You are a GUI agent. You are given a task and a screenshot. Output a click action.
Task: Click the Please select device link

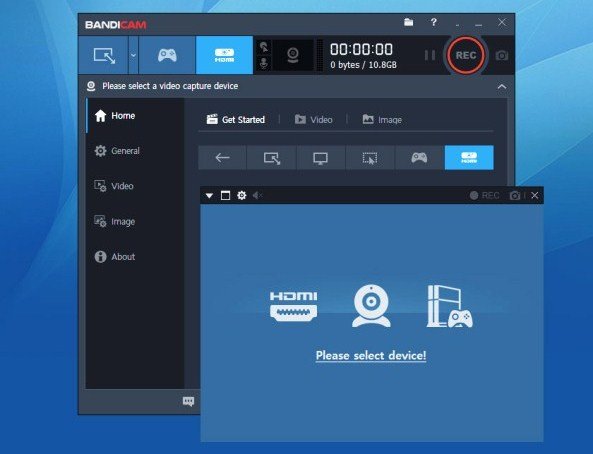pos(371,356)
